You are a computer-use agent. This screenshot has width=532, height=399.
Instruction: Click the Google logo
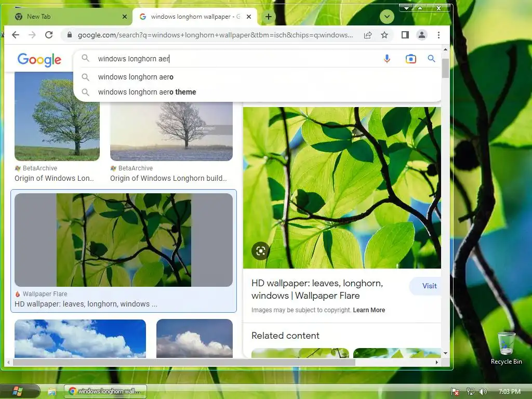point(39,60)
